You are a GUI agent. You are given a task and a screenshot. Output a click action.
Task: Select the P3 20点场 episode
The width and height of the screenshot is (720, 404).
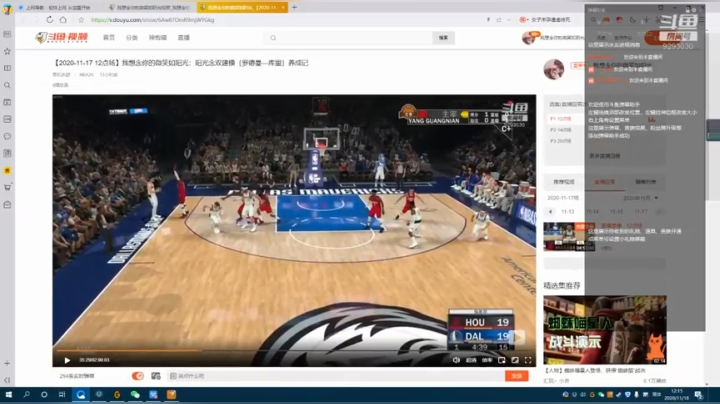pos(561,141)
